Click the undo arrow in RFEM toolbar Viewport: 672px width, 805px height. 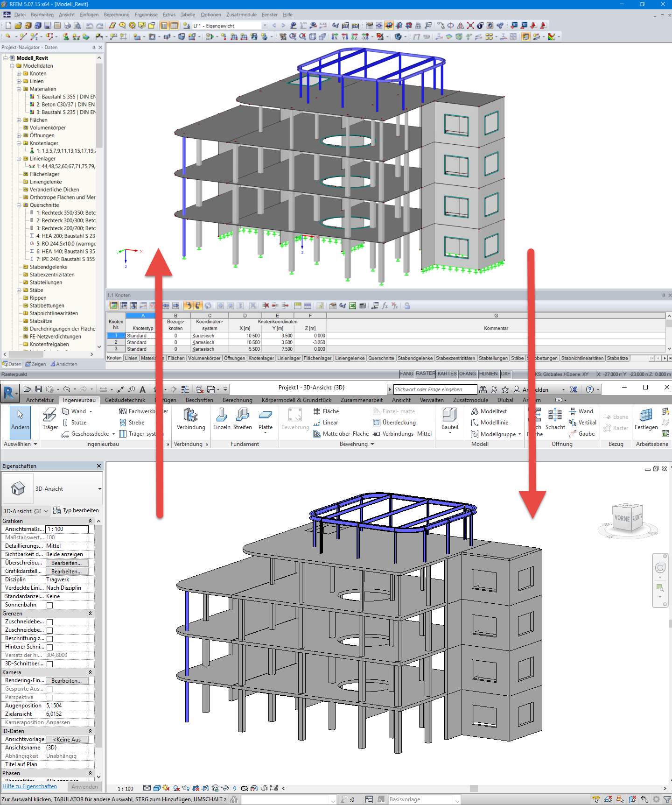click(x=89, y=25)
